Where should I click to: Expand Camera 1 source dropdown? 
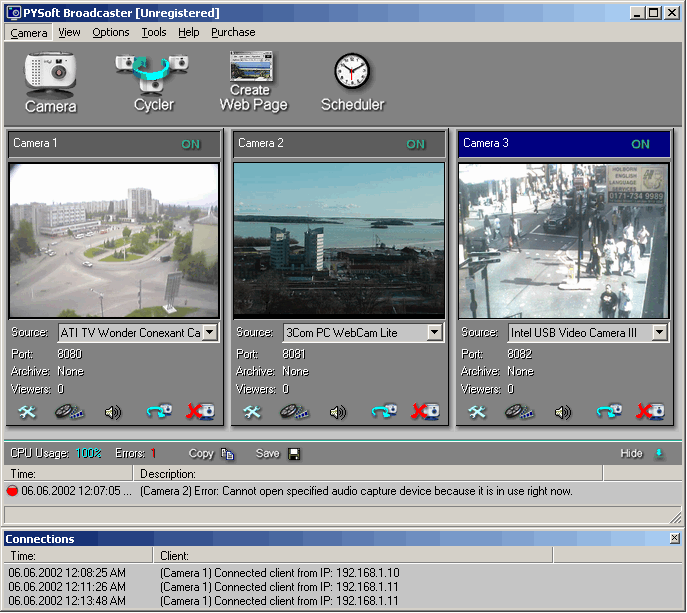[210, 332]
